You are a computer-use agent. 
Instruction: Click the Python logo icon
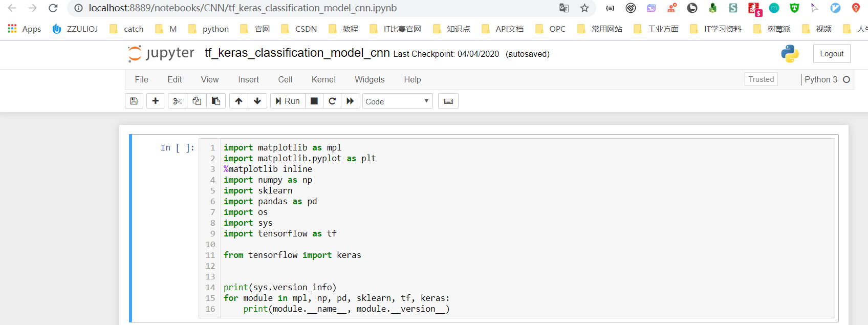(790, 54)
